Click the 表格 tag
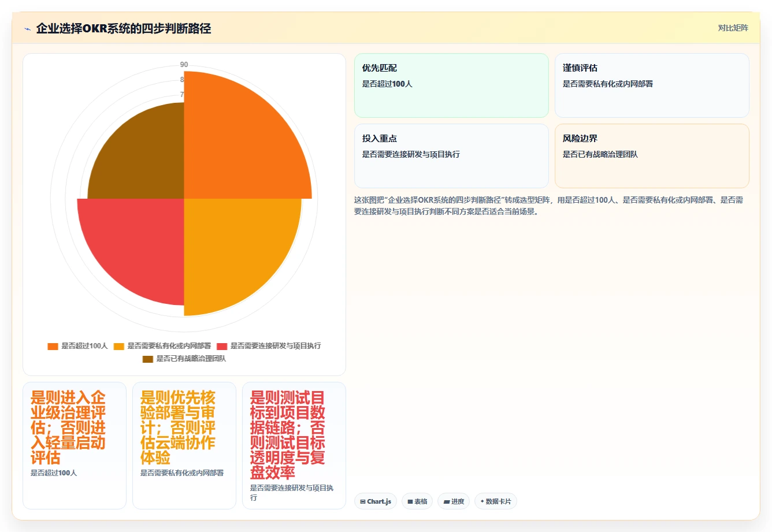The height and width of the screenshot is (532, 772). 417,501
